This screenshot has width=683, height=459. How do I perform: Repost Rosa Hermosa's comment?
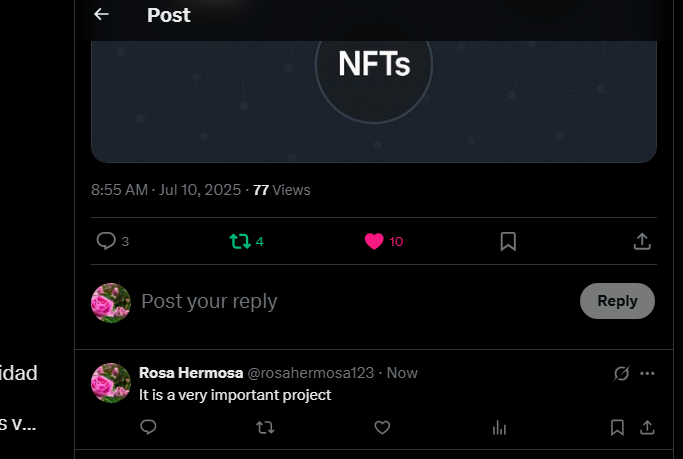click(x=265, y=428)
